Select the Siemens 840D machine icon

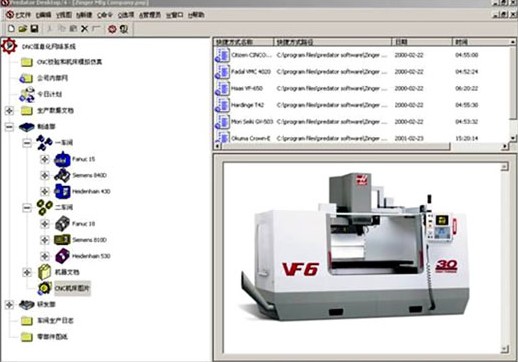point(62,175)
